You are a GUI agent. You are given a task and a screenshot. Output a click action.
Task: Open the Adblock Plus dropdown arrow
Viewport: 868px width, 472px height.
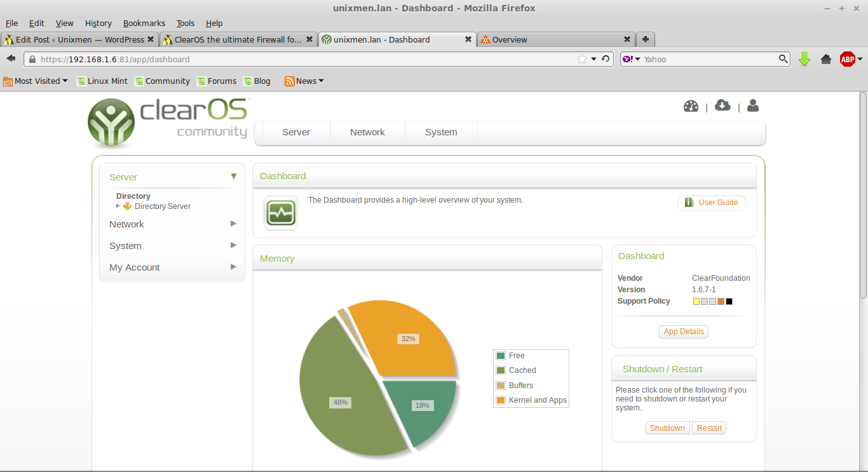tap(860, 59)
